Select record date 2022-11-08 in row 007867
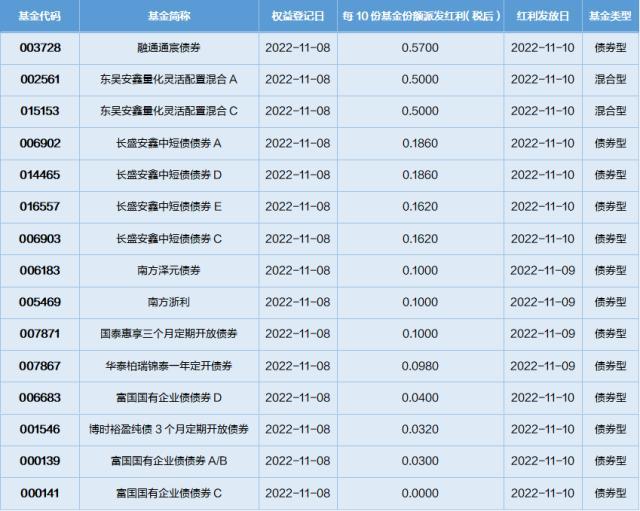The height and width of the screenshot is (511, 640). 298,366
